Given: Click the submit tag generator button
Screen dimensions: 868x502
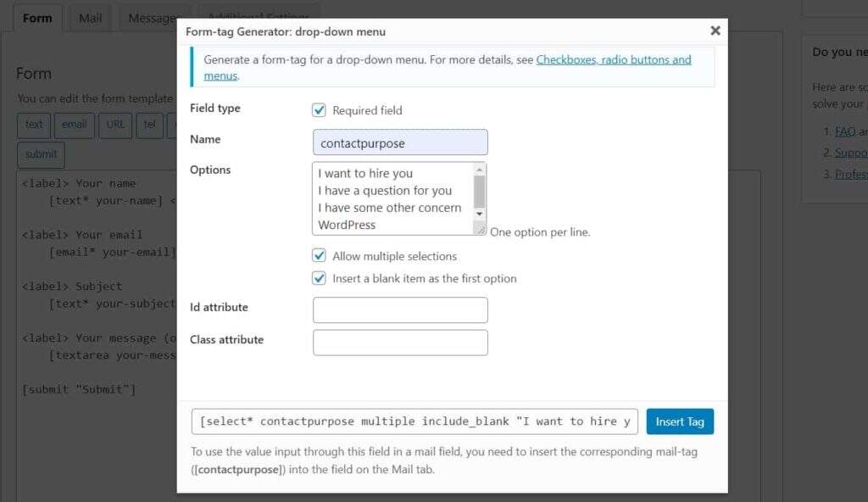Looking at the screenshot, I should [41, 154].
